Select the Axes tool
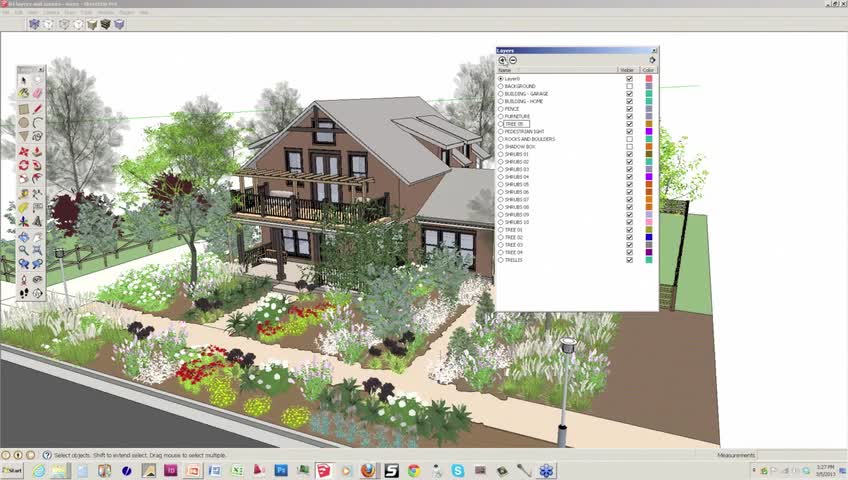This screenshot has width=848, height=480. click(x=23, y=221)
